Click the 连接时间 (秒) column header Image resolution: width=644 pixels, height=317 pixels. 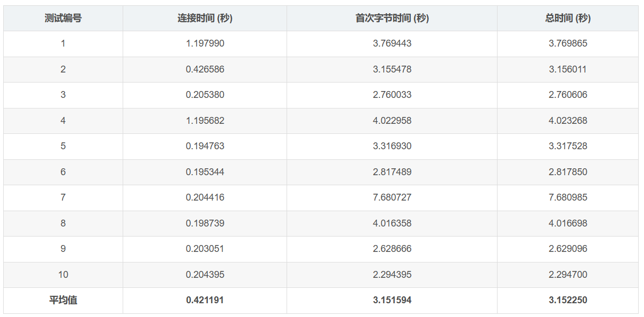coord(205,18)
